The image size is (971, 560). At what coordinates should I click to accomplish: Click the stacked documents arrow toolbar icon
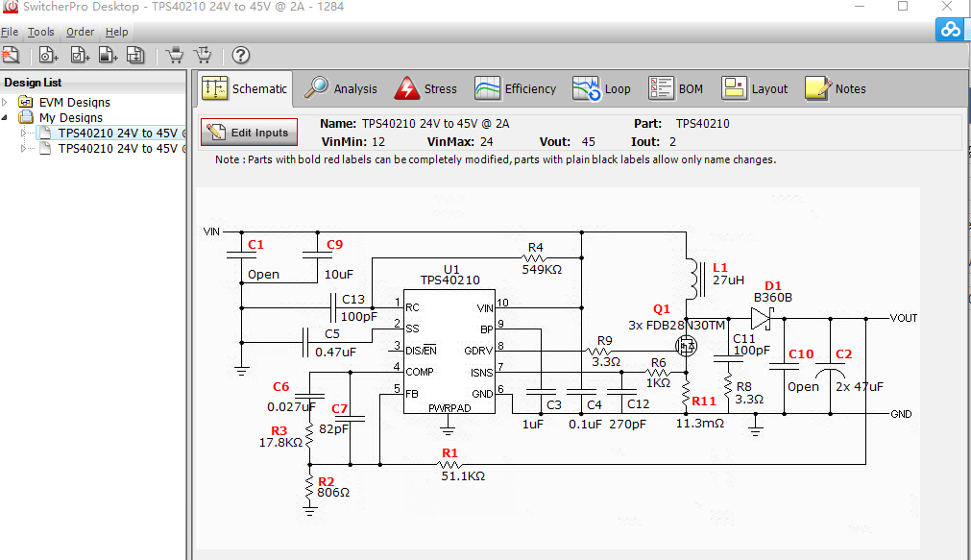pyautogui.click(x=135, y=55)
